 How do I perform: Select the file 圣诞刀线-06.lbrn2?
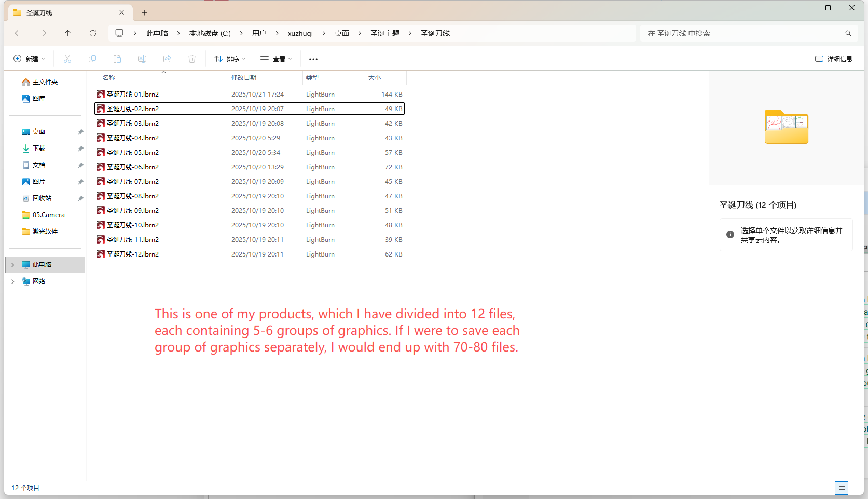pyautogui.click(x=133, y=167)
